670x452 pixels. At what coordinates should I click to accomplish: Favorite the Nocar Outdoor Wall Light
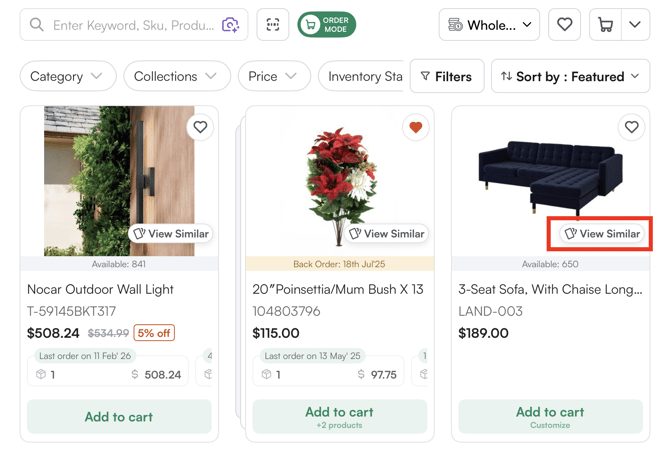tap(200, 127)
